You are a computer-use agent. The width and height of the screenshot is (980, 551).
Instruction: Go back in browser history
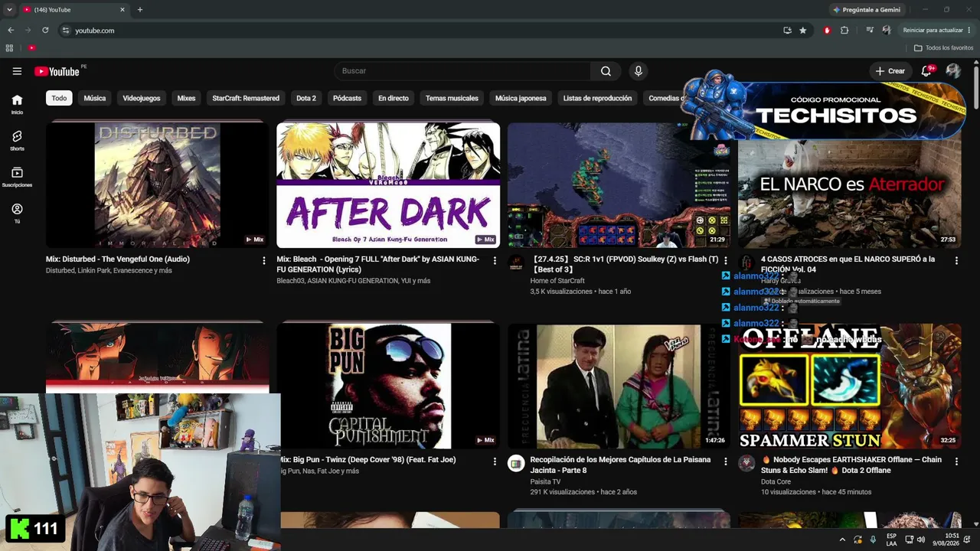(x=11, y=30)
